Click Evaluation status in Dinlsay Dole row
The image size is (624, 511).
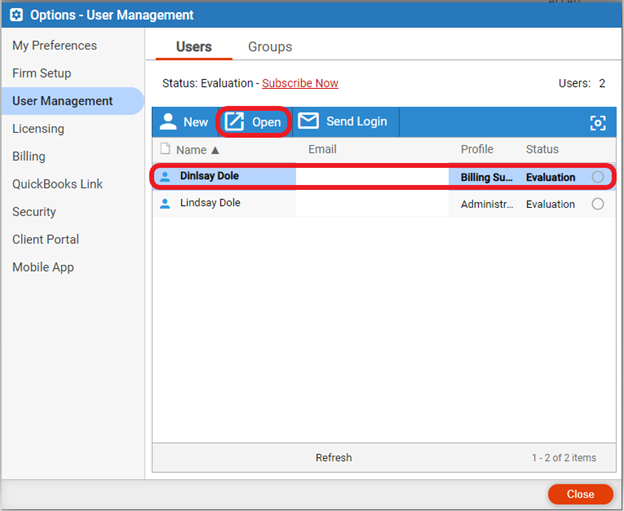pos(550,177)
